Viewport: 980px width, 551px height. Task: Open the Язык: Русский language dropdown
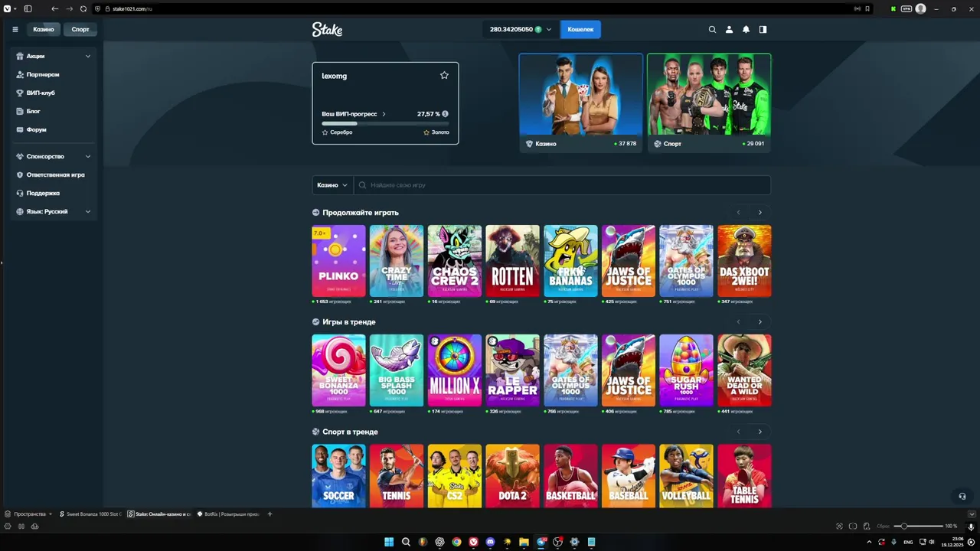(54, 211)
